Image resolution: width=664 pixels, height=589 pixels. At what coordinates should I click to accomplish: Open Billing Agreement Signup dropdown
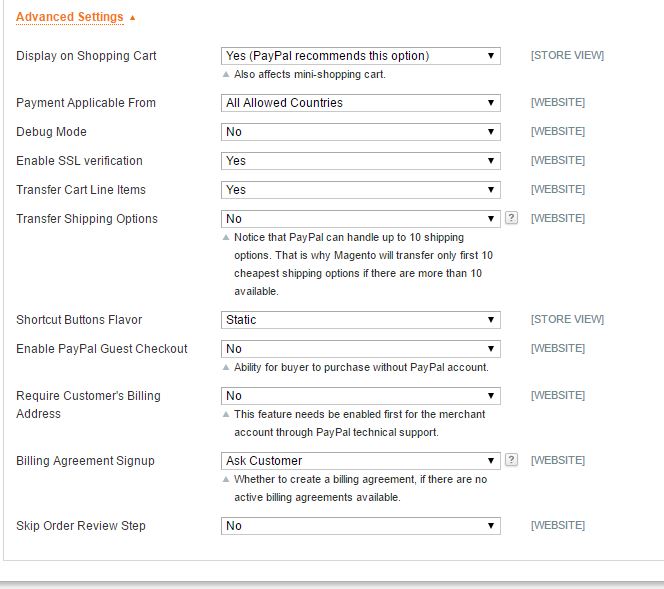tap(361, 461)
